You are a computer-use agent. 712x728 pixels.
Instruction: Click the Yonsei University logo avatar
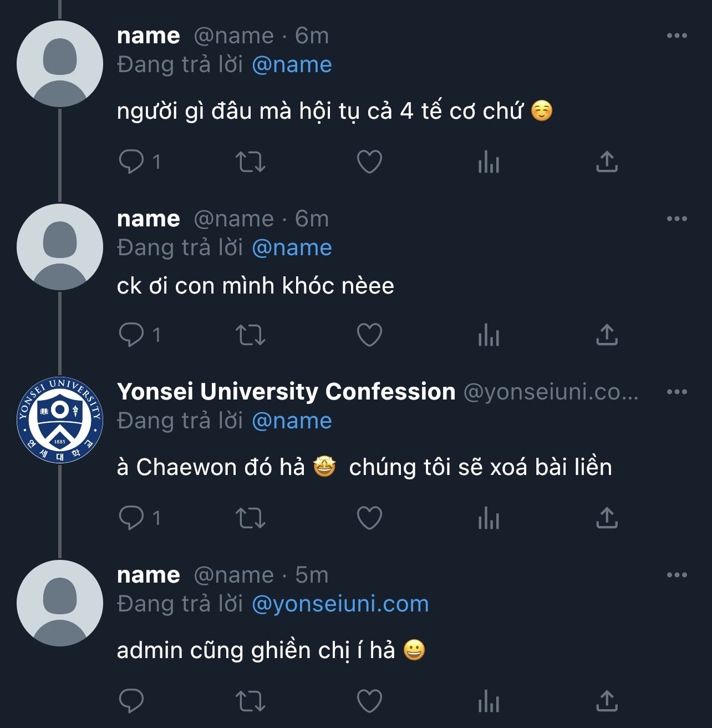tap(60, 420)
